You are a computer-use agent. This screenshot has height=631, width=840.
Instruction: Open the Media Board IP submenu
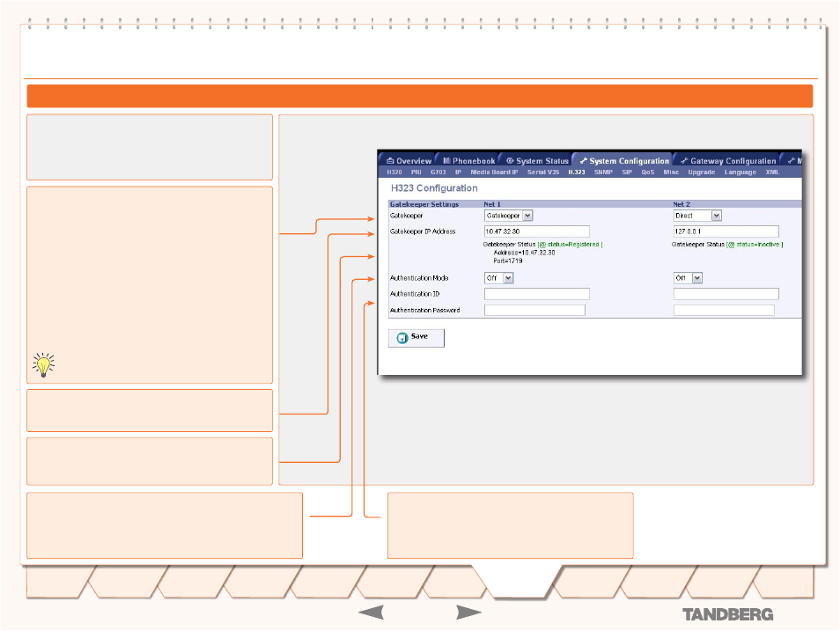(x=494, y=172)
